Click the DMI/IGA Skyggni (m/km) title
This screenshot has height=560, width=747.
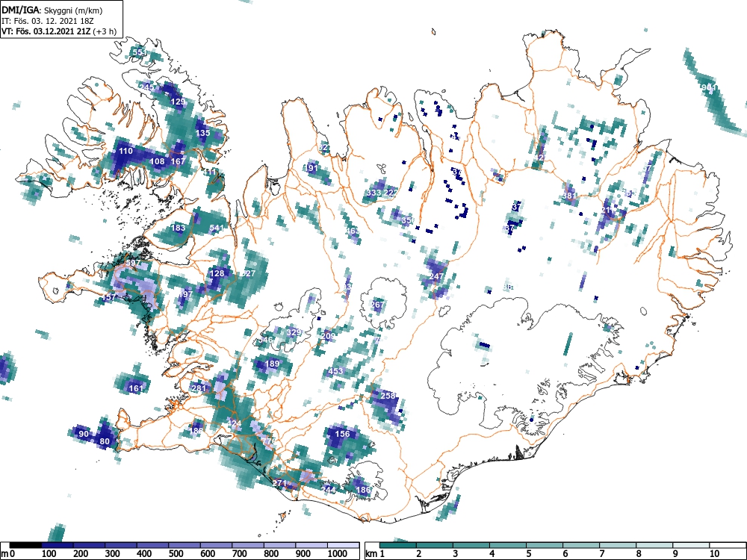[52, 10]
